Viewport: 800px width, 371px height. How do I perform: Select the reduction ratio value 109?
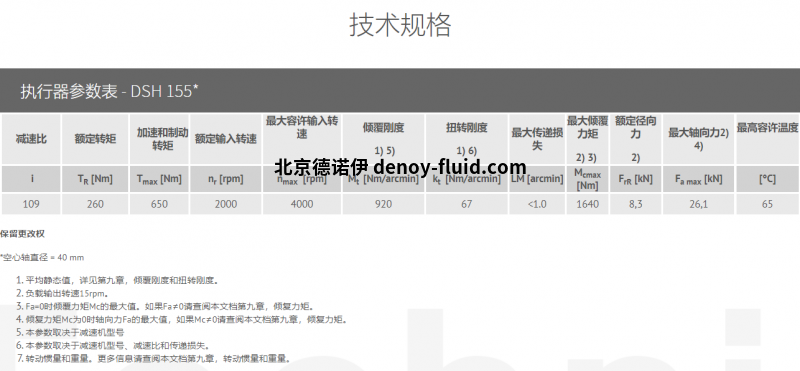pyautogui.click(x=31, y=204)
